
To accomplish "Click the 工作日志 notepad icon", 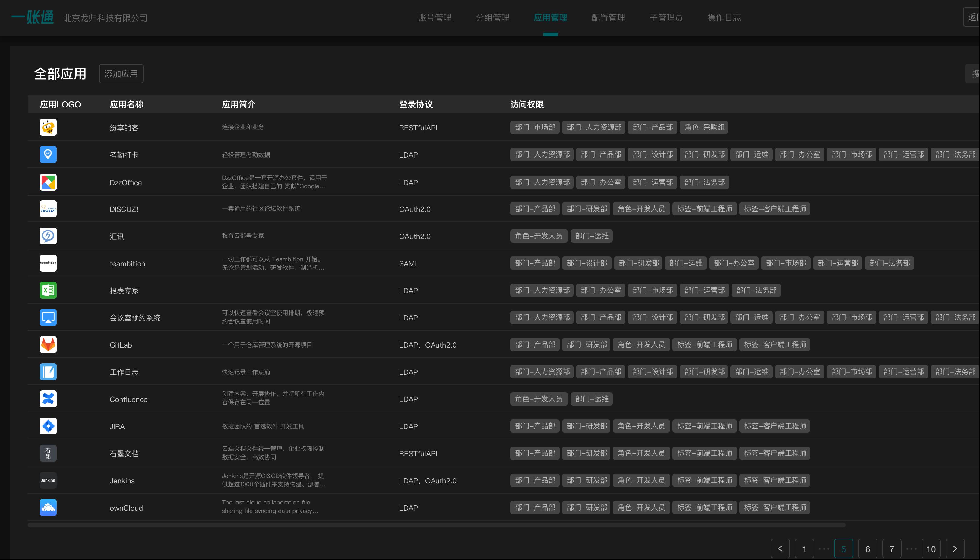I will point(48,372).
